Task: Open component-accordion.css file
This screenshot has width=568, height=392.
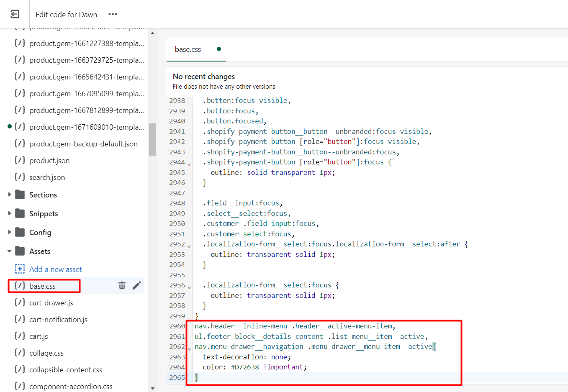Action: tap(71, 386)
